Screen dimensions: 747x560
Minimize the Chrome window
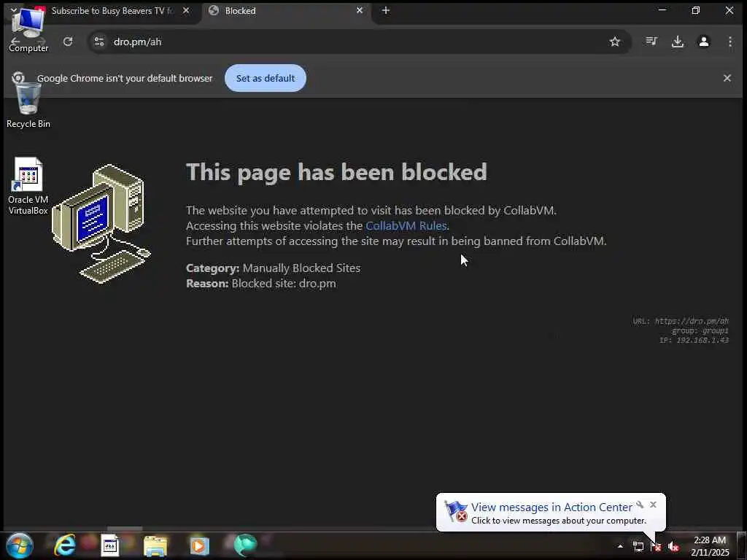click(662, 10)
